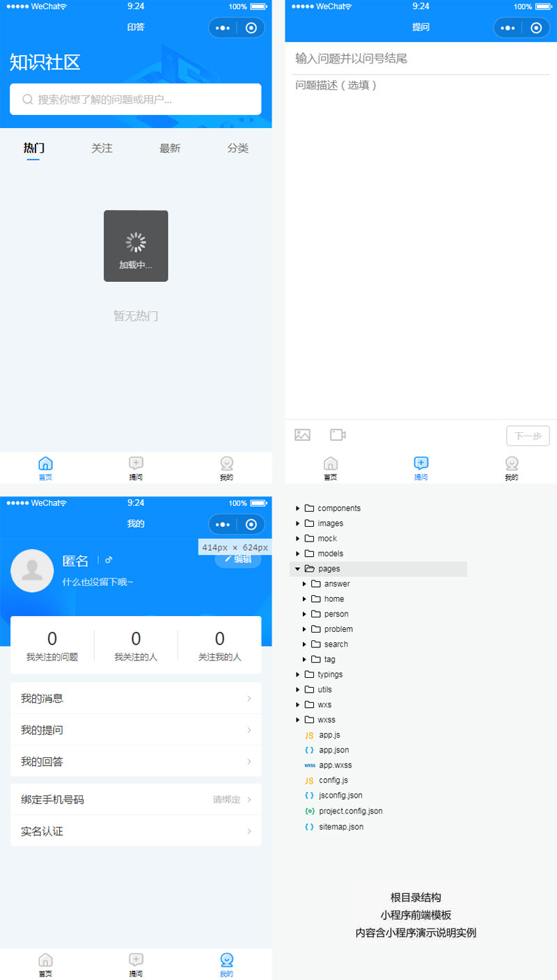
Task: Tap 提问 icon in the 印答 screen tab bar
Action: (136, 463)
